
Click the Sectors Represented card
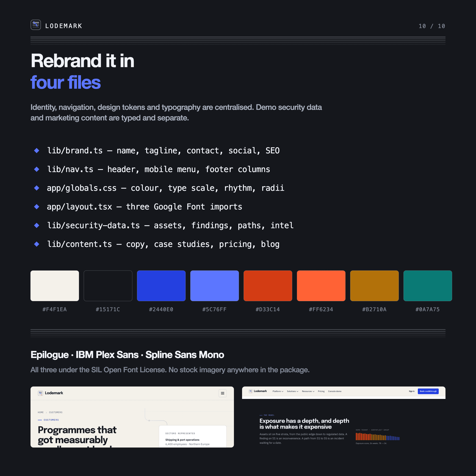click(x=193, y=436)
